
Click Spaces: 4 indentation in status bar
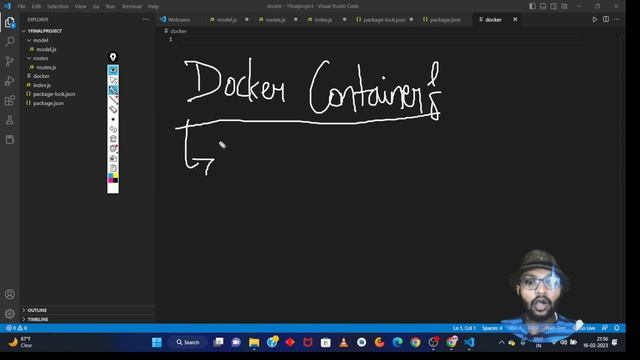click(x=492, y=328)
